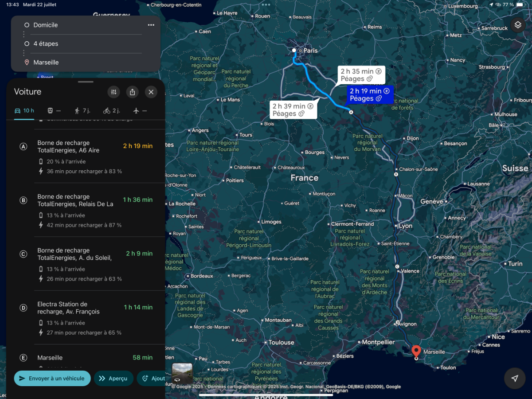Viewport: 532px width, 399px height.
Task: Tap the route options filter icon
Action: coord(114,92)
